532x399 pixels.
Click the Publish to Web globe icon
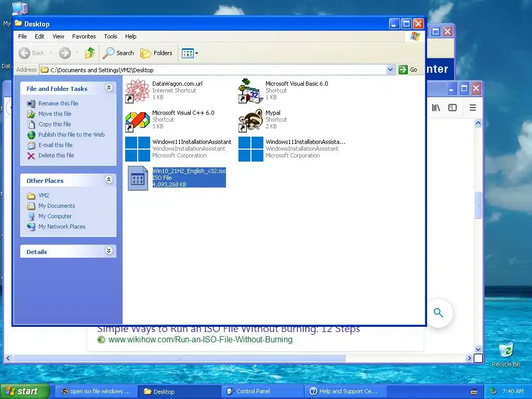click(31, 135)
